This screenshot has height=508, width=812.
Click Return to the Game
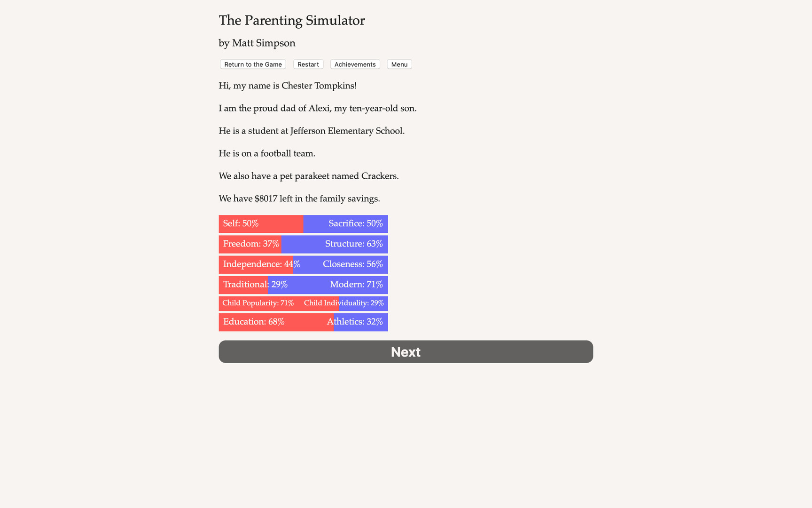pyautogui.click(x=253, y=64)
